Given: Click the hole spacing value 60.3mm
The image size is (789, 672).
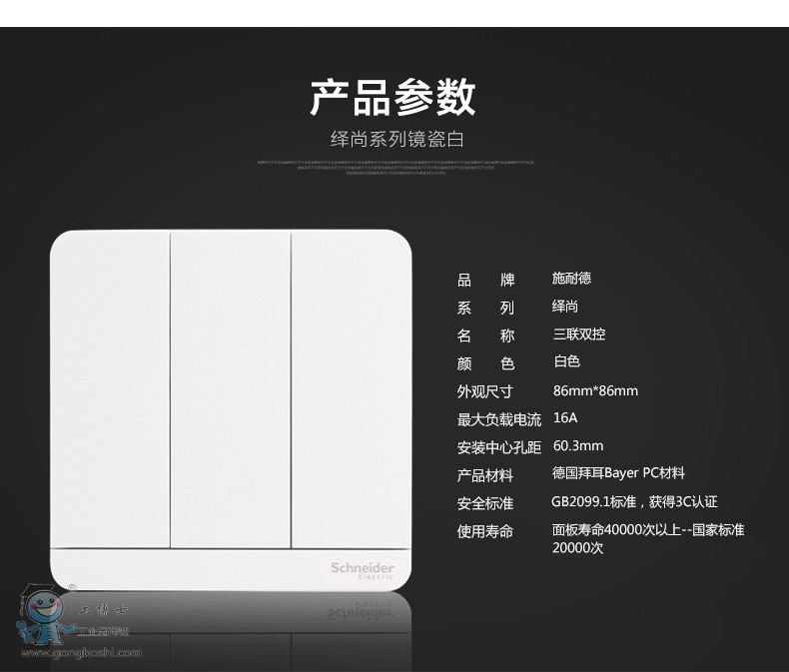Looking at the screenshot, I should click(x=578, y=446).
